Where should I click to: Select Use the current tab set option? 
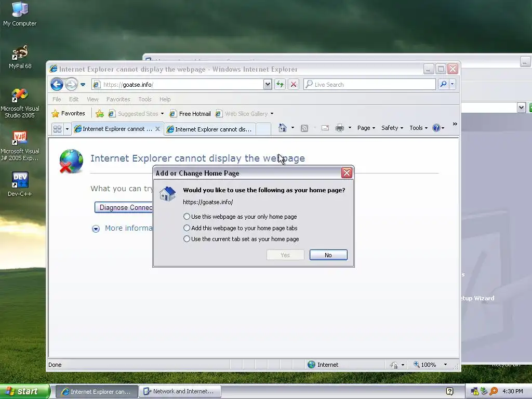pos(187,239)
